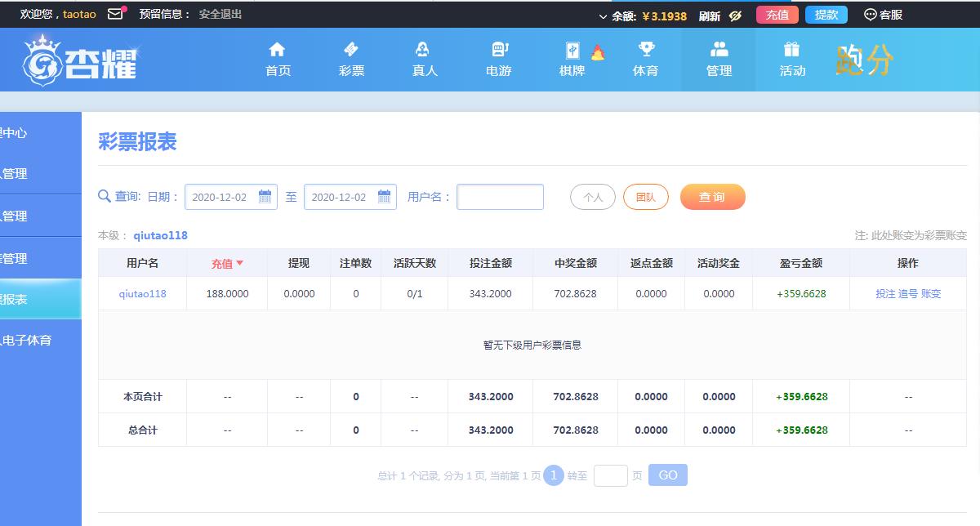The width and height of the screenshot is (980, 526).
Task: Open the 真人 live casino menu
Action: point(425,60)
